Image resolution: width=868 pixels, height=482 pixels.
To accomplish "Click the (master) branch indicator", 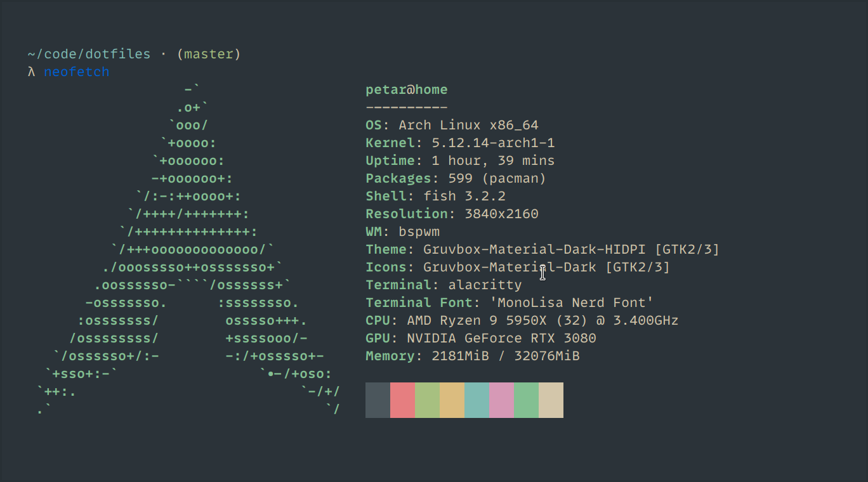I will (209, 54).
